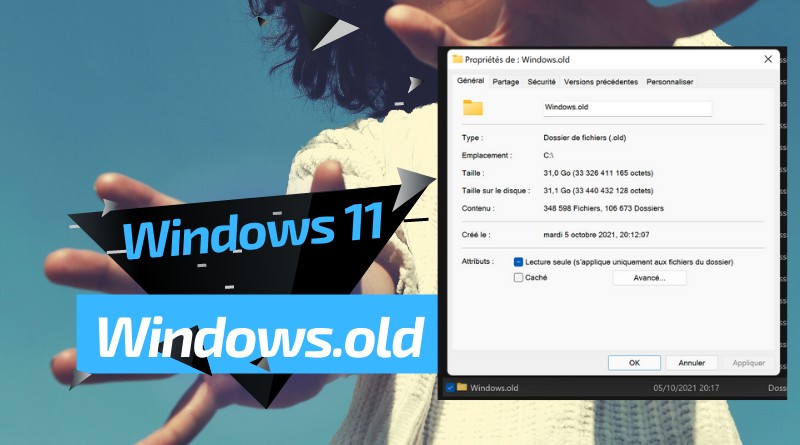
Task: Confirm with the OK button
Action: click(634, 363)
